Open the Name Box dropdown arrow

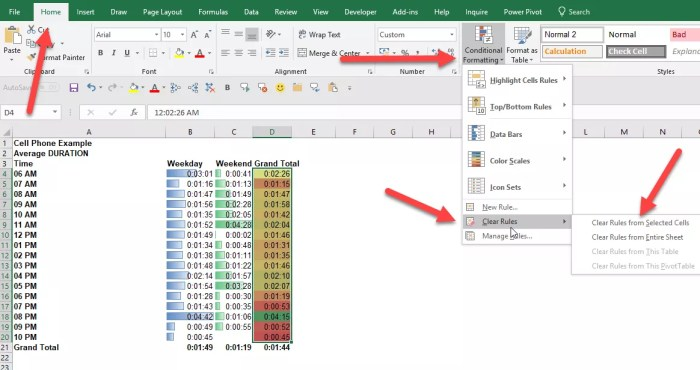[x=55, y=112]
